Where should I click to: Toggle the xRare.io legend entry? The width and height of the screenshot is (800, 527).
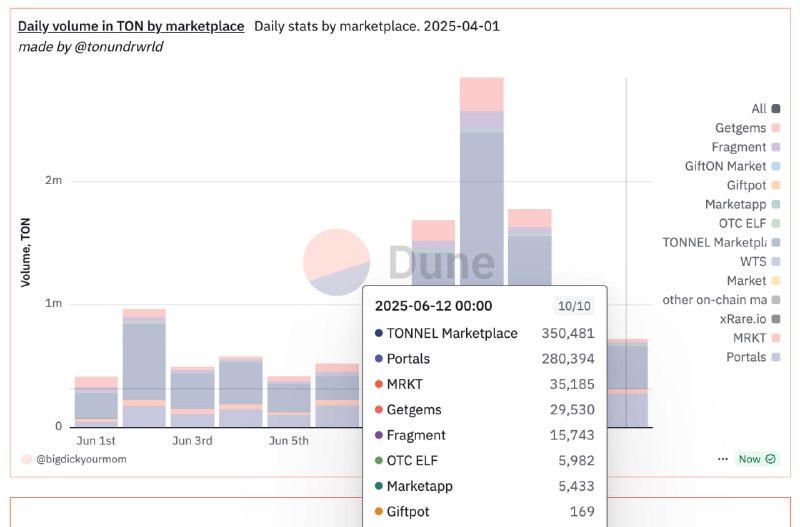(x=750, y=319)
